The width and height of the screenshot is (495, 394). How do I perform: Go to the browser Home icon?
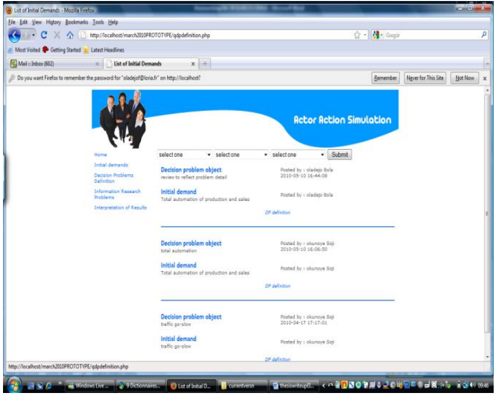click(x=70, y=35)
